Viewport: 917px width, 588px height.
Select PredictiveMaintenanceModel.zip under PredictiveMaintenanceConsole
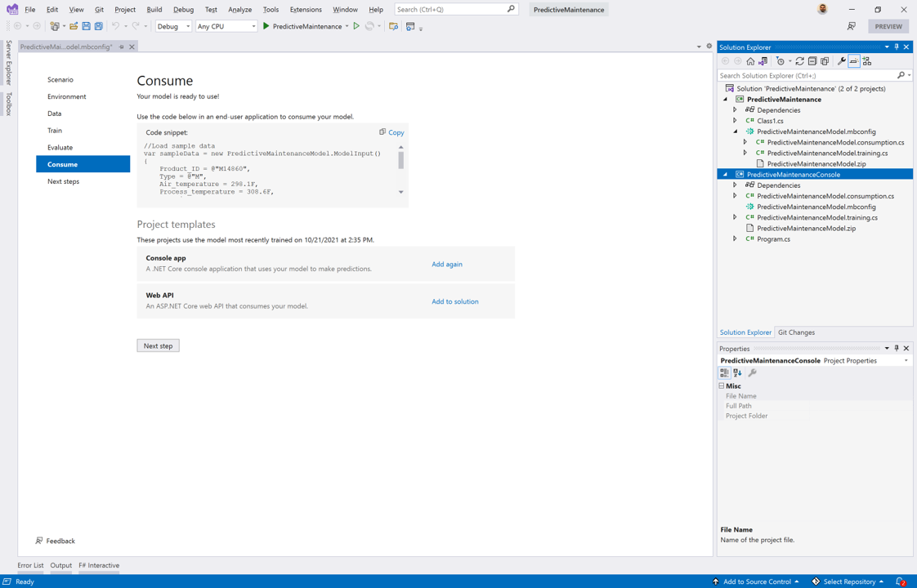[807, 229]
